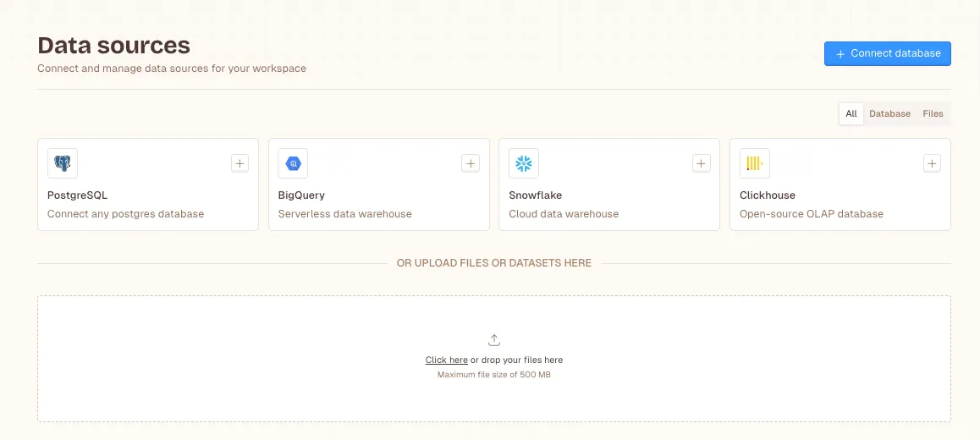The height and width of the screenshot is (440, 980).
Task: Click the Clickhouse yellow bars logo icon
Action: coord(754,164)
